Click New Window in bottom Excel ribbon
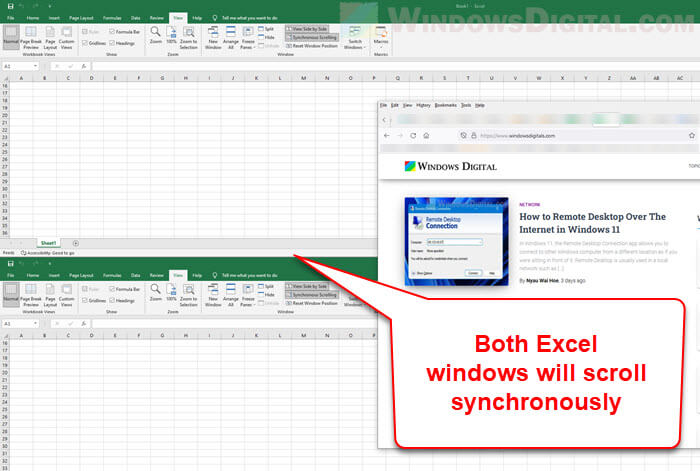This screenshot has width=700, height=471. [x=213, y=295]
